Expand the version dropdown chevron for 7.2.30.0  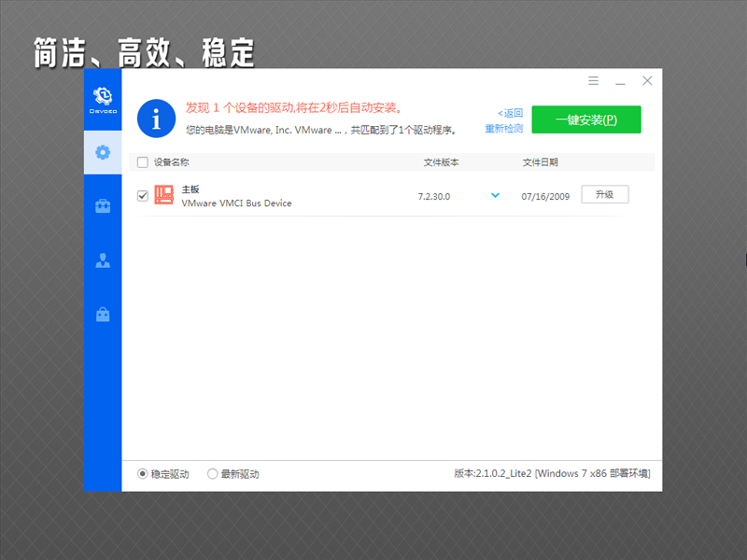click(x=496, y=195)
